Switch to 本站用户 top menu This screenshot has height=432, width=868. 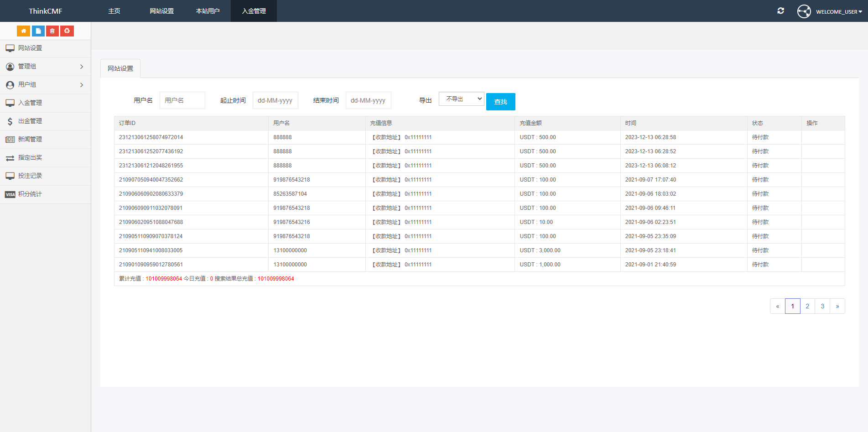pos(208,11)
